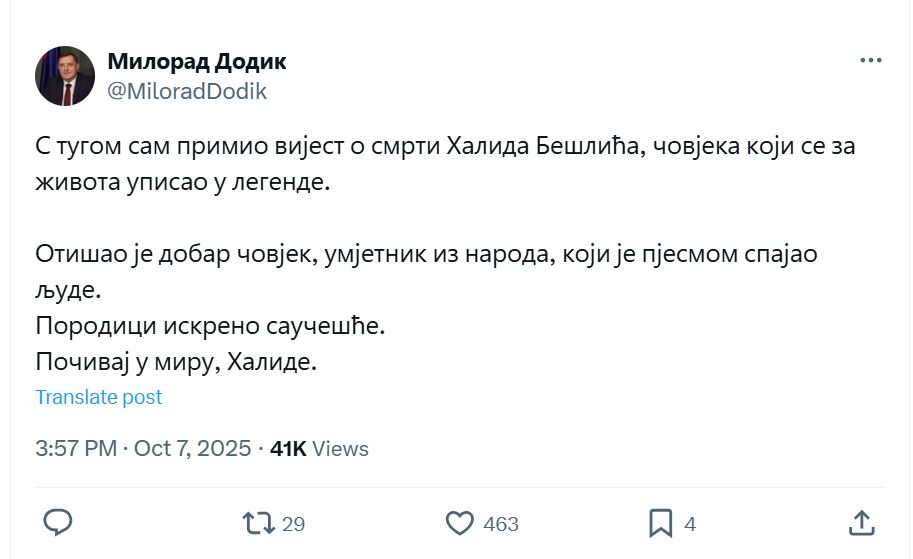
Task: Click the 41K Views count
Action: coord(320,448)
